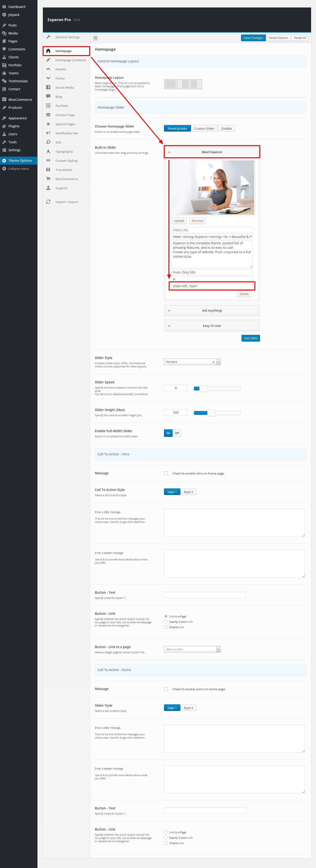The height and width of the screenshot is (868, 316).
Task: Click the Video URL input field
Action: point(212,230)
